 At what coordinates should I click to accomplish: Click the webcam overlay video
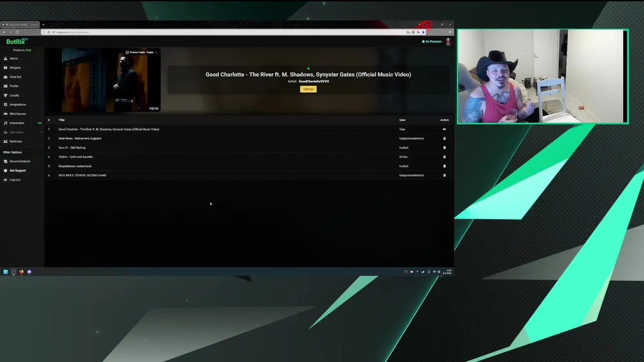pyautogui.click(x=542, y=76)
